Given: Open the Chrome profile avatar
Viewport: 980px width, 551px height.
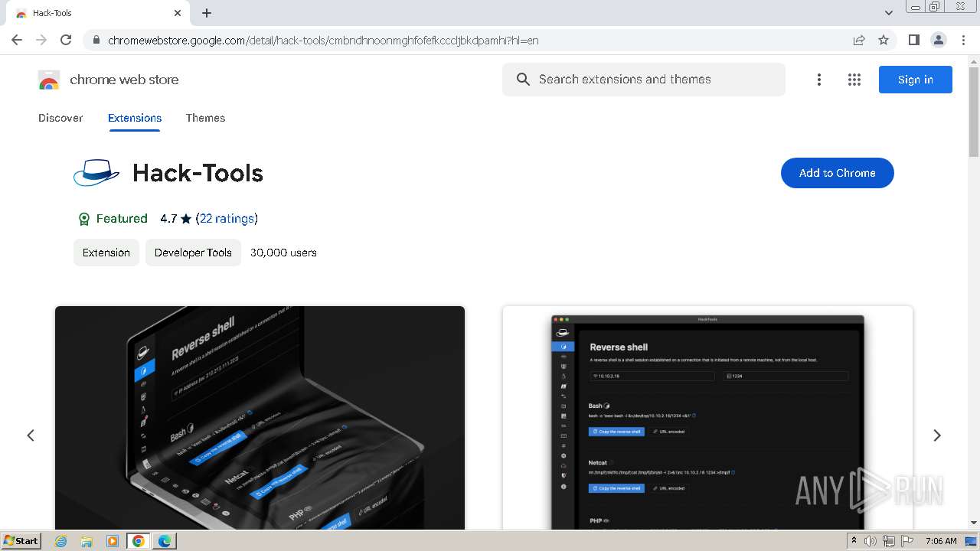Looking at the screenshot, I should pos(939,40).
